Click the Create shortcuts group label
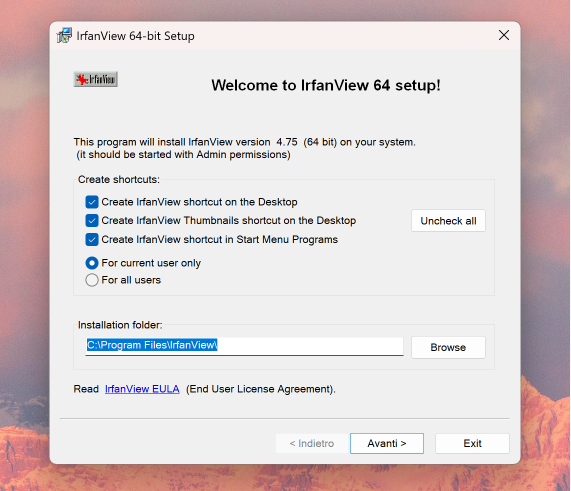 click(119, 180)
